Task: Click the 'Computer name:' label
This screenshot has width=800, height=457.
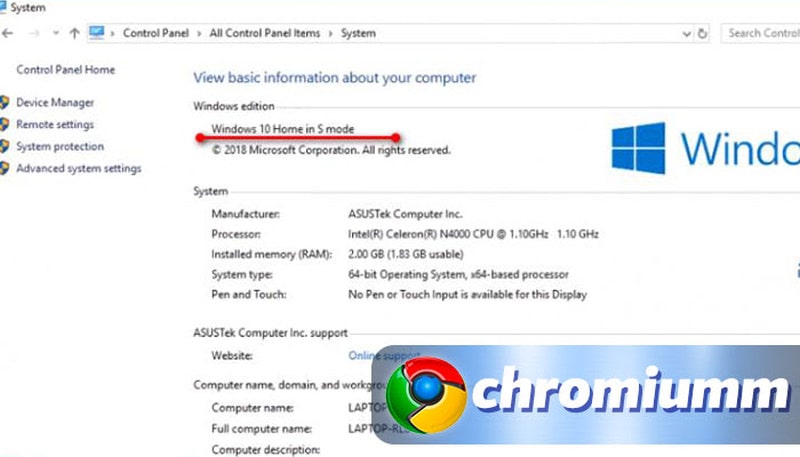Action: pos(252,408)
